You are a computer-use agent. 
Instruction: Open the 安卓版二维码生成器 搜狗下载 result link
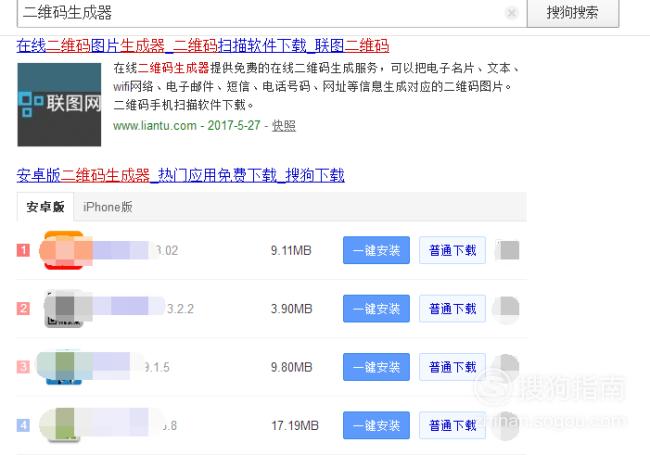(180, 175)
